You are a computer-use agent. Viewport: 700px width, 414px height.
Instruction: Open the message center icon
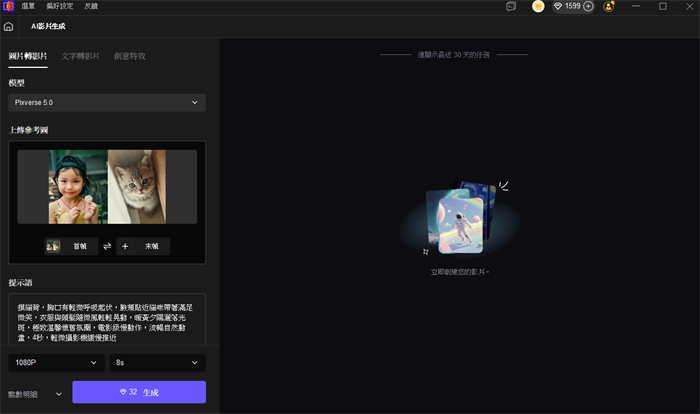click(511, 6)
